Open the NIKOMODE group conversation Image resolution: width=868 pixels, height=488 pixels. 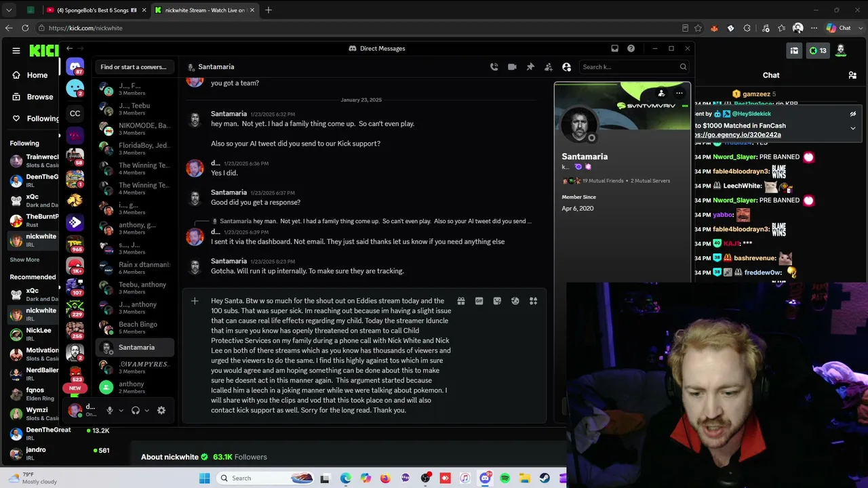135,129
